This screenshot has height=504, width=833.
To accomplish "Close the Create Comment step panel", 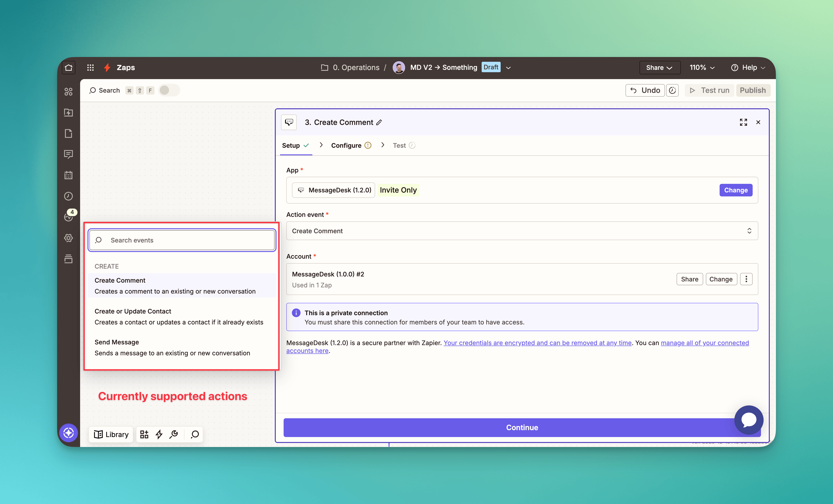I will coord(758,122).
